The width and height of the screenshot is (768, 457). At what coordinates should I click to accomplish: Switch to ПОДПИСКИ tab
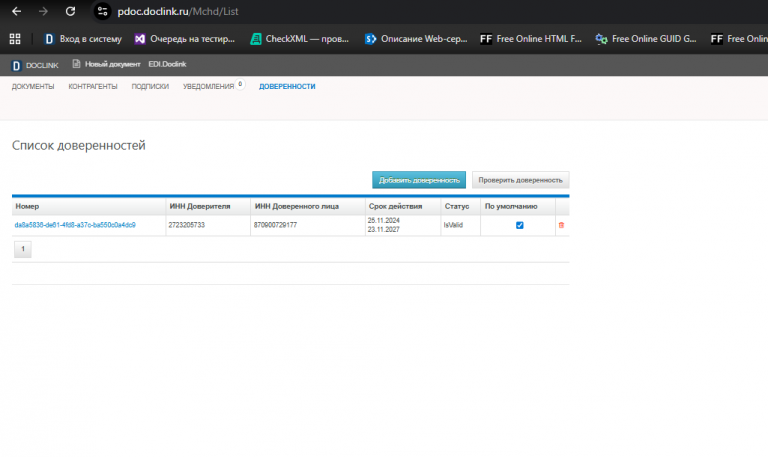tap(150, 86)
